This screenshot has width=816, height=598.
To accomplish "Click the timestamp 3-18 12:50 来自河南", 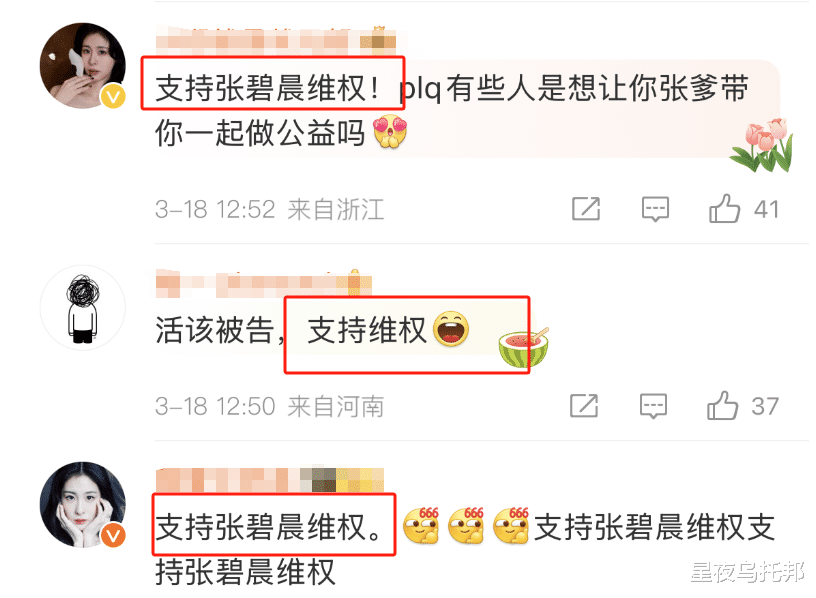I will click(270, 406).
